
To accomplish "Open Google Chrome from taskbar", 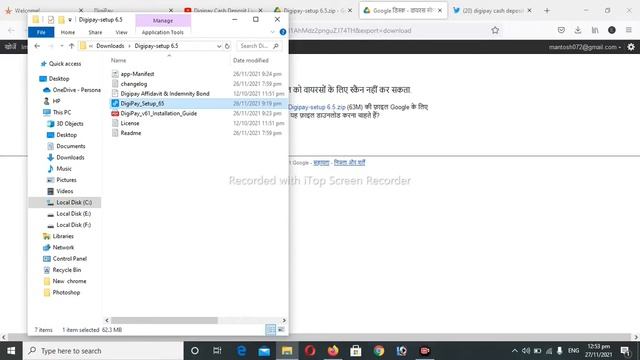I will [378, 351].
